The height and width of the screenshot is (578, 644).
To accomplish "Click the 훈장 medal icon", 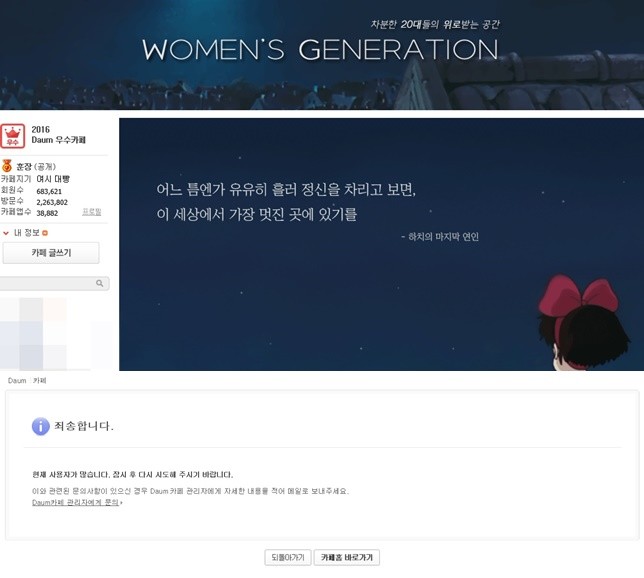I will point(7,166).
